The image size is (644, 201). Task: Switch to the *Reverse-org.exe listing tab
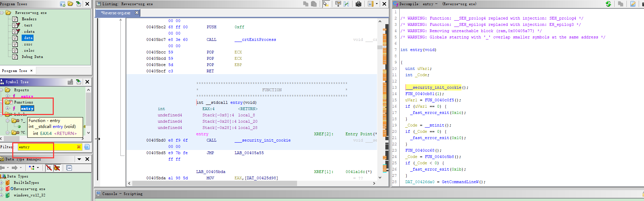click(x=116, y=13)
